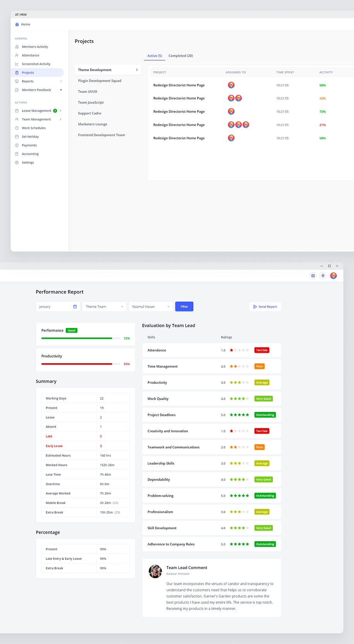The width and height of the screenshot is (354, 644).
Task: Expand Team Management submenu chevron
Action: point(61,119)
